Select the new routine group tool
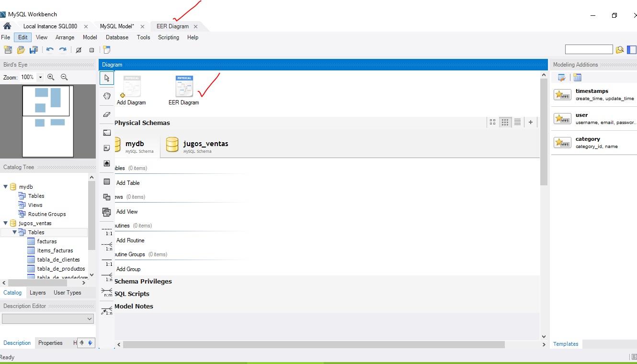Screen dimensions: 637x364 [x=106, y=212]
